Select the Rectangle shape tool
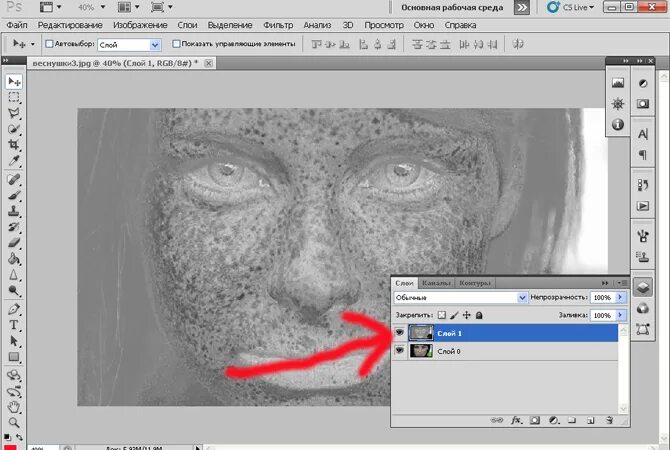 click(14, 357)
